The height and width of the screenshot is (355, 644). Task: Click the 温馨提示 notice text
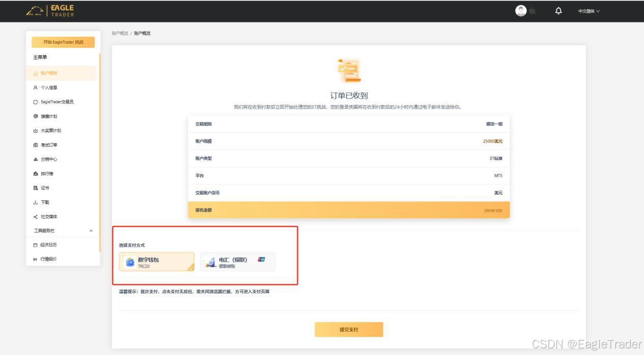point(194,291)
